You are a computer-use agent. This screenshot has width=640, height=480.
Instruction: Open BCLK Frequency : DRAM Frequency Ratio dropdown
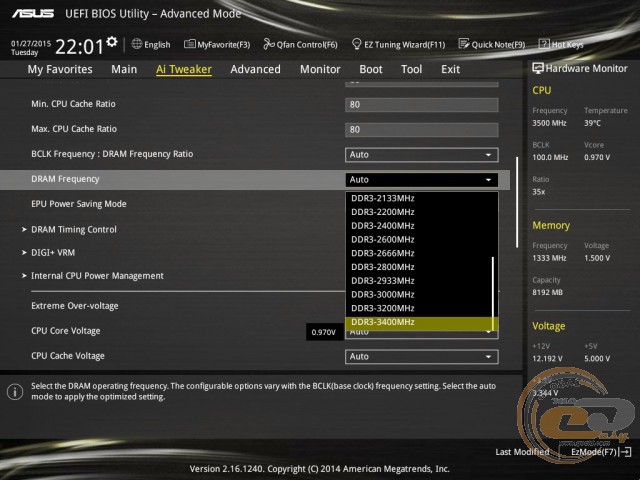[422, 155]
